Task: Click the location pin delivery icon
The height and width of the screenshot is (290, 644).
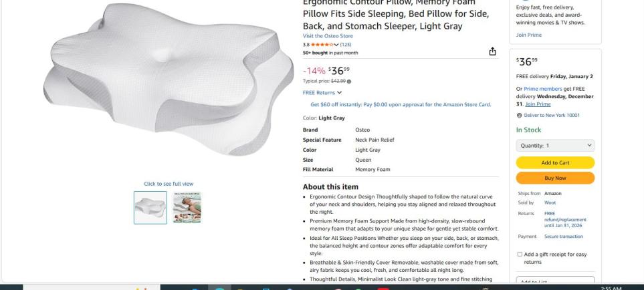Action: (x=520, y=115)
